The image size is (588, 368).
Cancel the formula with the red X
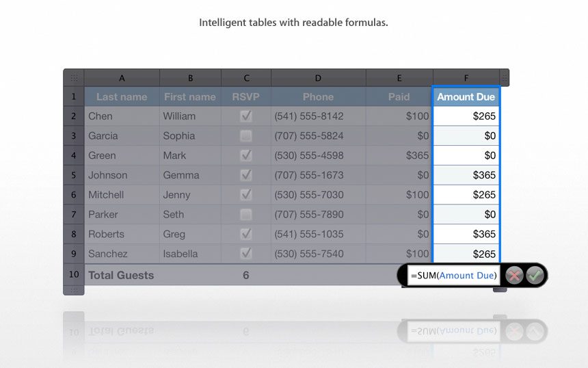pyautogui.click(x=514, y=276)
